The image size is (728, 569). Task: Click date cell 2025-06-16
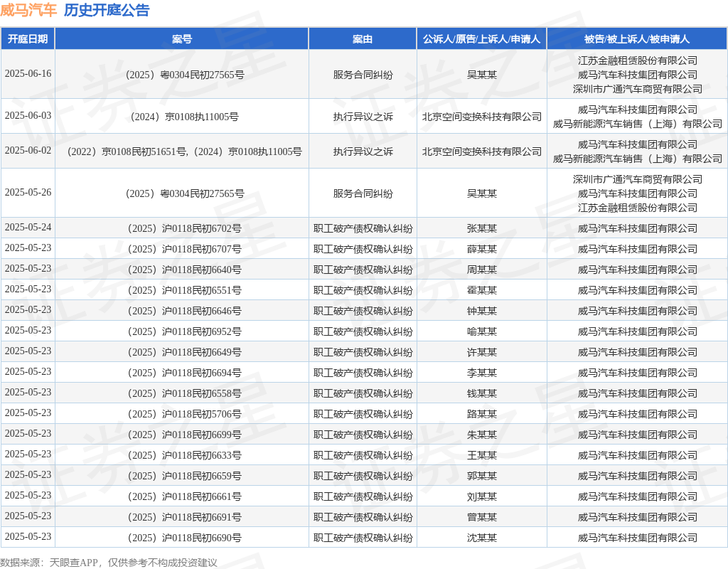[28, 74]
